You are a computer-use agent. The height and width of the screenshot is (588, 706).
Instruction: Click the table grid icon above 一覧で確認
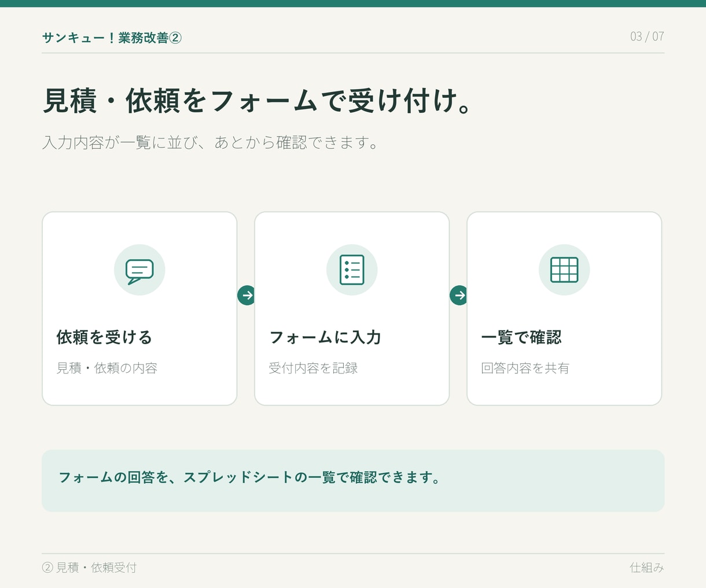[564, 270]
